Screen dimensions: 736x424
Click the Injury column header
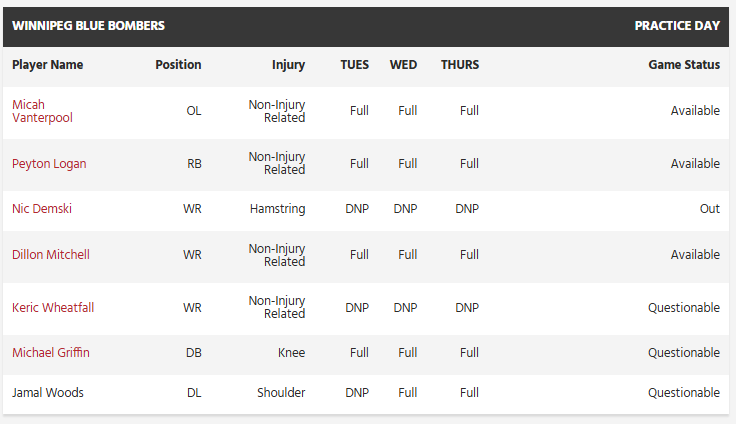288,65
